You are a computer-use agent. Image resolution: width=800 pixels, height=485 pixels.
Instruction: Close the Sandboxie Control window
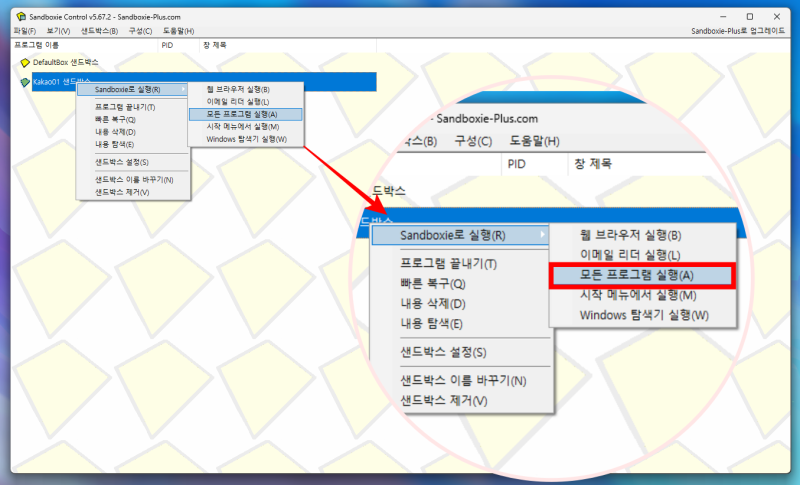click(777, 17)
